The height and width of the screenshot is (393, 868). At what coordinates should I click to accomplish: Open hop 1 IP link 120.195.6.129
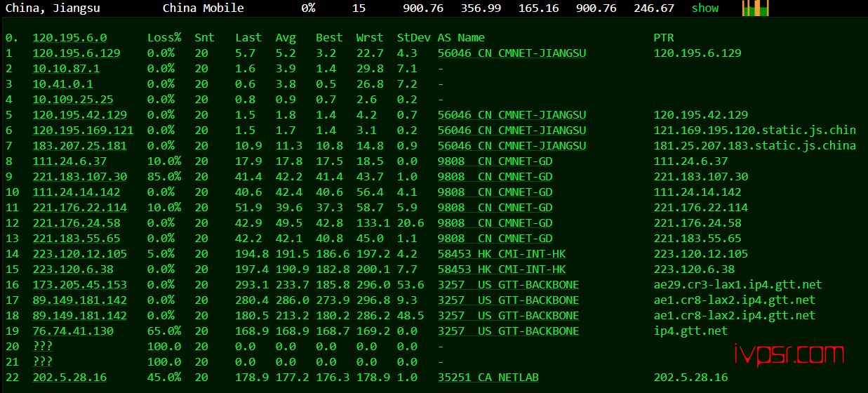coord(76,53)
